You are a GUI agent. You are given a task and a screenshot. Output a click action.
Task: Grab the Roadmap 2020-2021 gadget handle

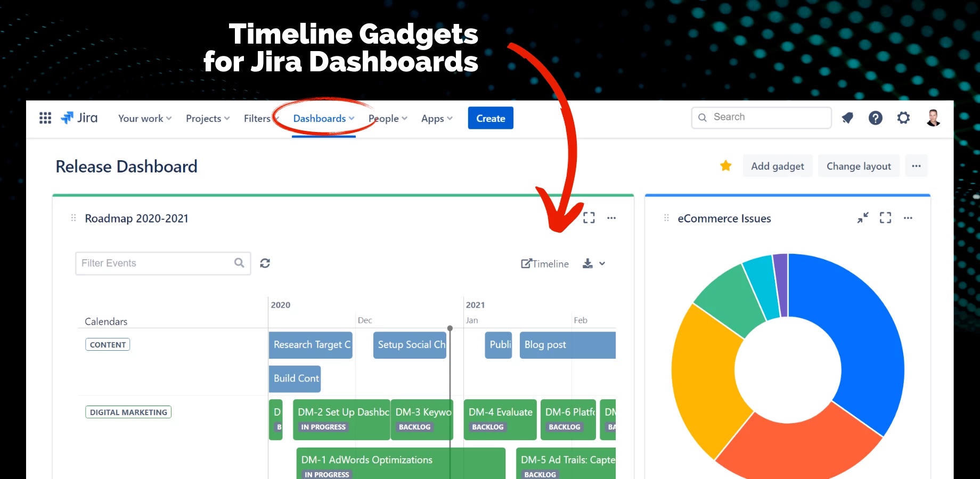coord(73,218)
